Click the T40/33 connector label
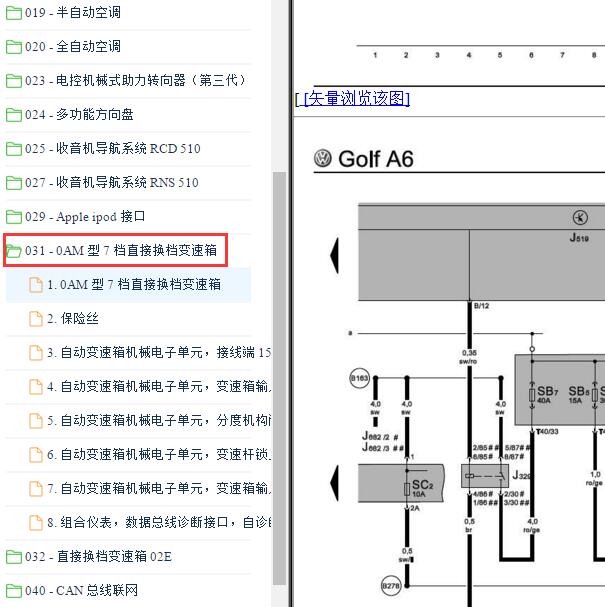This screenshot has height=607, width=605. 547,431
